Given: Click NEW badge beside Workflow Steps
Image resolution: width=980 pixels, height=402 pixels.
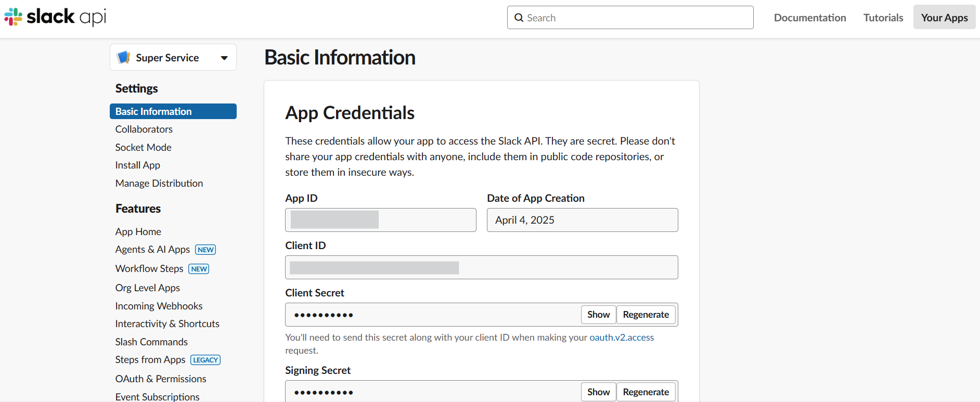Looking at the screenshot, I should [x=199, y=269].
